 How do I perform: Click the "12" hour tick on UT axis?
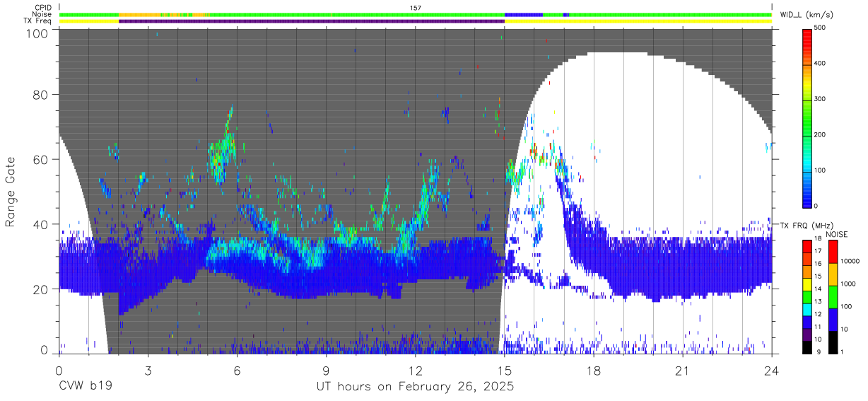pos(416,371)
